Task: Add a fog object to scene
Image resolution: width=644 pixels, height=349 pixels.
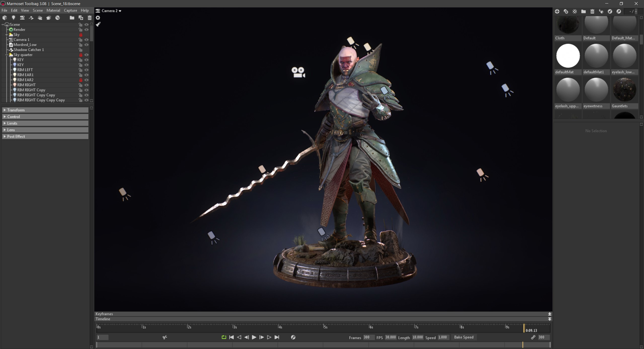Action: coord(40,18)
